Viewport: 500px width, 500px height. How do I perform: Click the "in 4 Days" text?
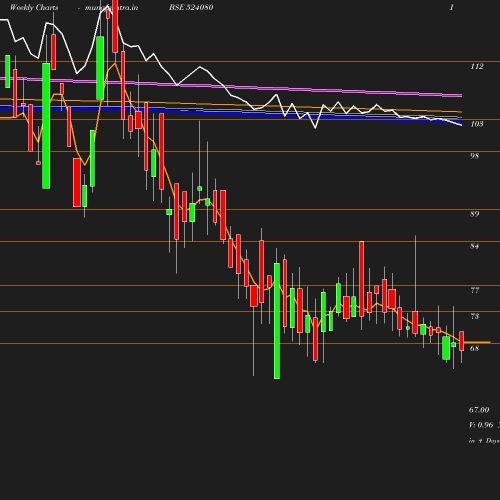click(x=484, y=441)
